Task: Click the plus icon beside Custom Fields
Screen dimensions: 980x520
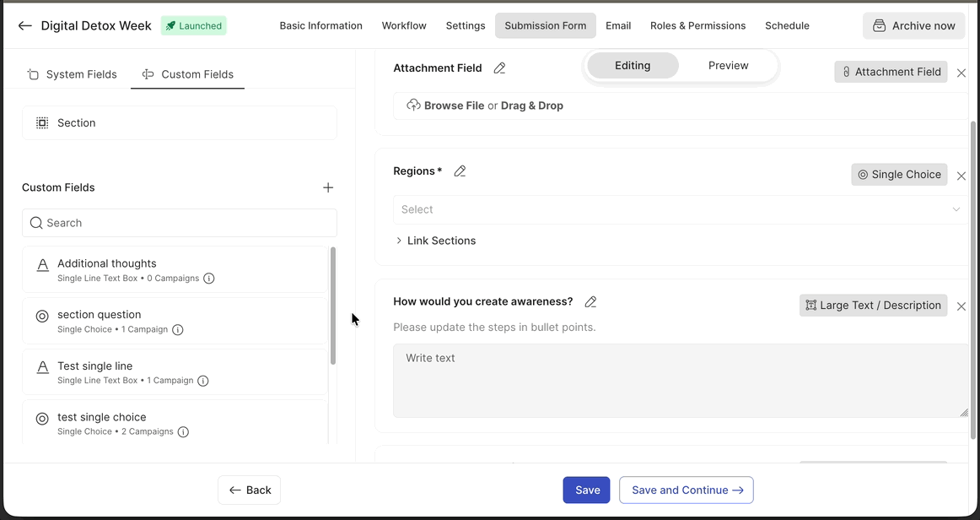Action: tap(328, 187)
